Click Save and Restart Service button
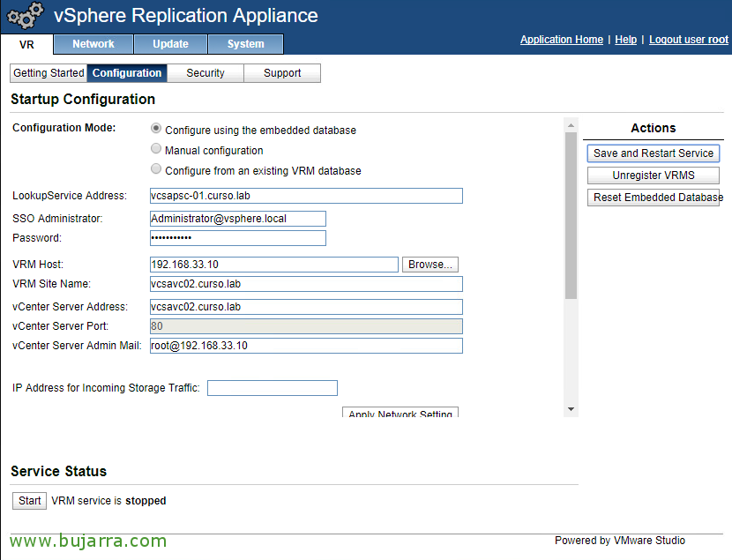 click(x=654, y=153)
